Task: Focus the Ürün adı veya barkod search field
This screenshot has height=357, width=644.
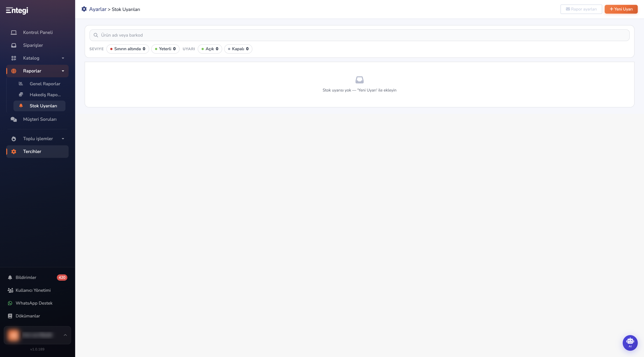Action: pyautogui.click(x=359, y=35)
